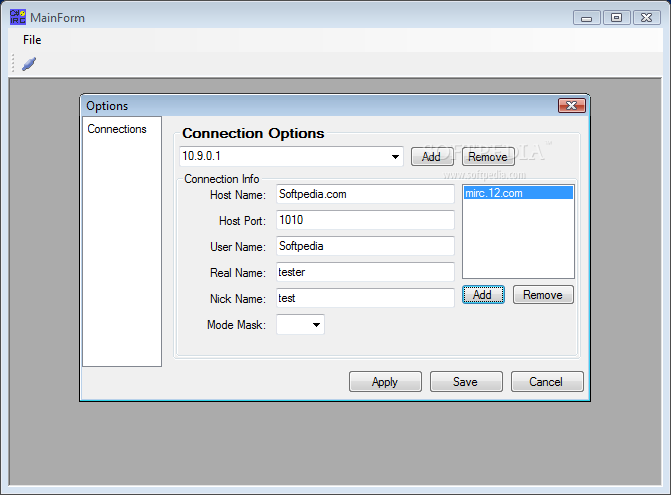Select mirc.12.com in the list
Screen dimensions: 671x495
pos(518,193)
